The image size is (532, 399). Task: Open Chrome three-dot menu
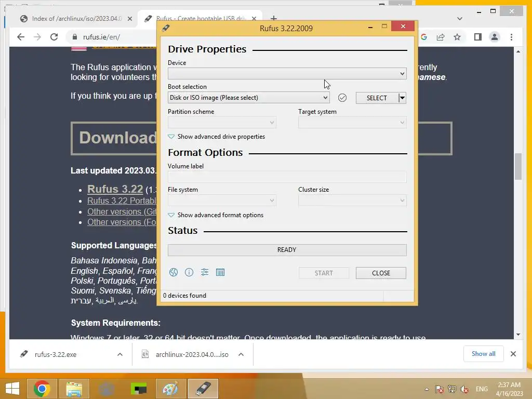click(x=511, y=37)
